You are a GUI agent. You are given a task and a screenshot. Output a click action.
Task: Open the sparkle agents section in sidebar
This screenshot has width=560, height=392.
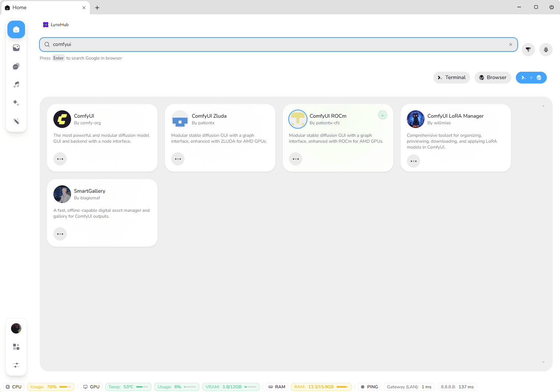(x=16, y=103)
